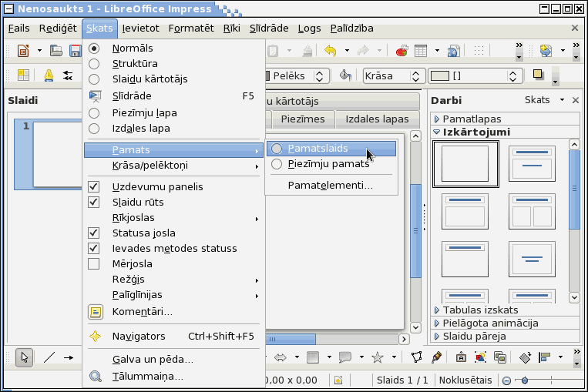588x392 pixels.
Task: Open Tālummaiņa... entry
Action: (x=173, y=377)
